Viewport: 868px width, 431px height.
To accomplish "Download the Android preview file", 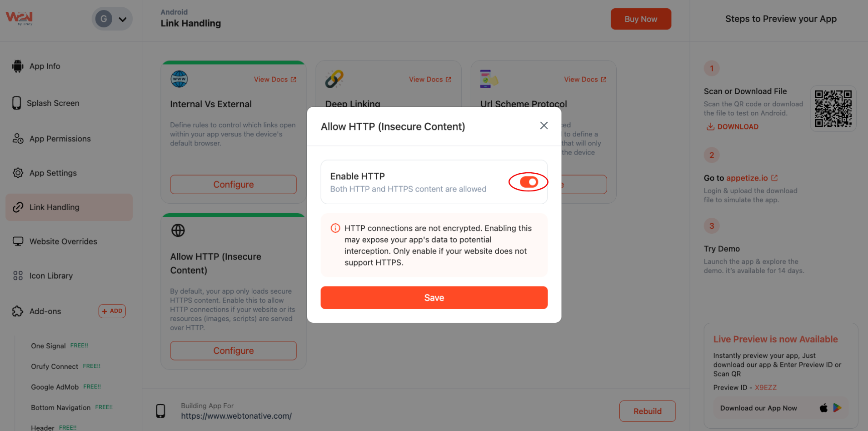I will point(732,127).
